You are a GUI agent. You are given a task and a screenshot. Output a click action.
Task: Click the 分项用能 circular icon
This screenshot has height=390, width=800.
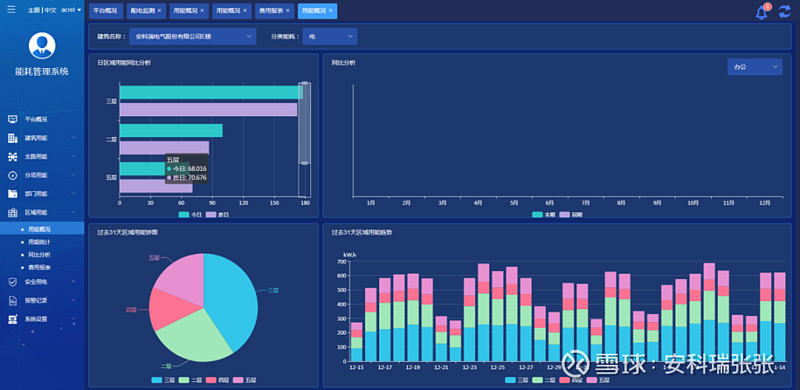13,175
